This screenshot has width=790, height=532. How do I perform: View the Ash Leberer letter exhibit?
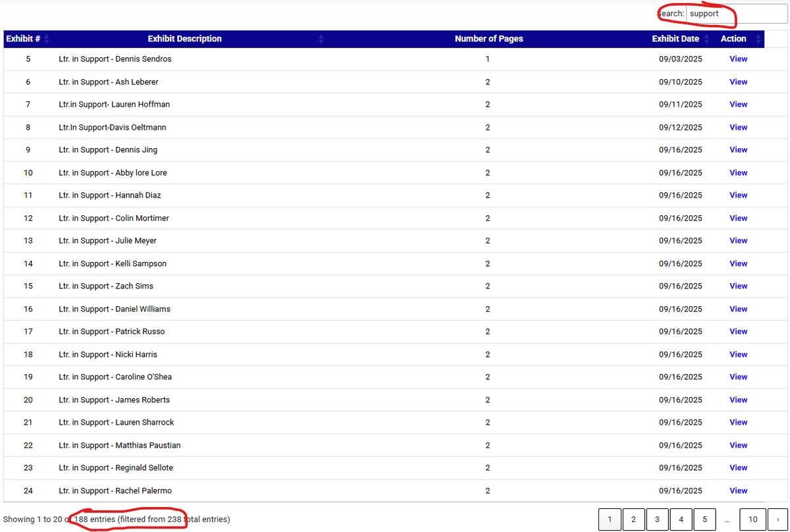[x=738, y=82]
